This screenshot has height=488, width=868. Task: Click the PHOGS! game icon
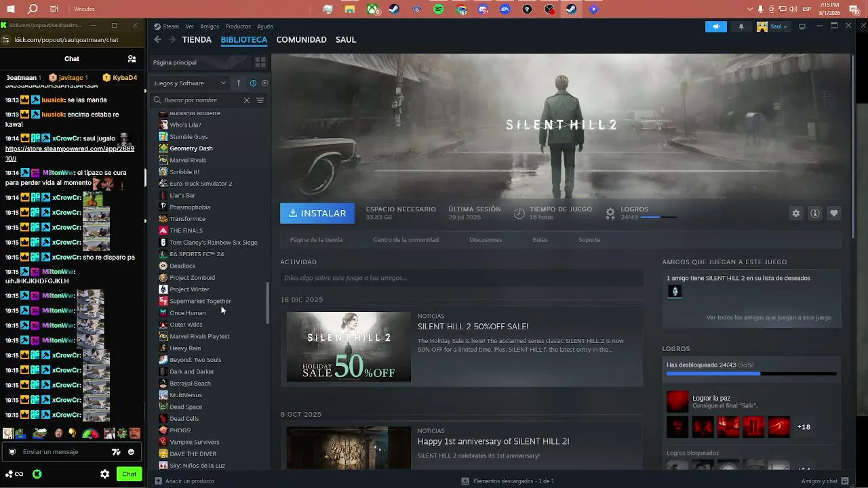163,430
